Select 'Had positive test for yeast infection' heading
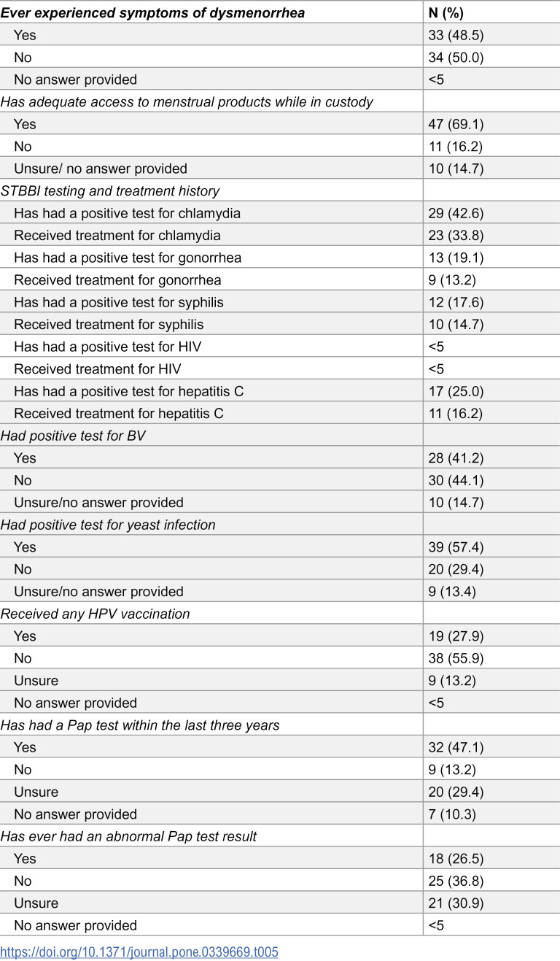 pyautogui.click(x=108, y=525)
